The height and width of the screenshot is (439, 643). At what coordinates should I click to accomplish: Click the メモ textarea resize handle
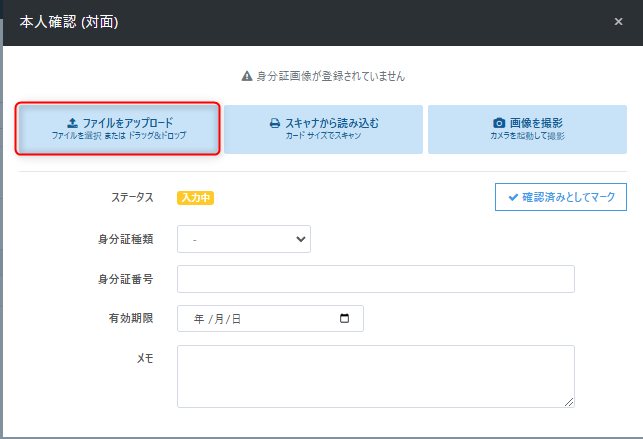569,402
